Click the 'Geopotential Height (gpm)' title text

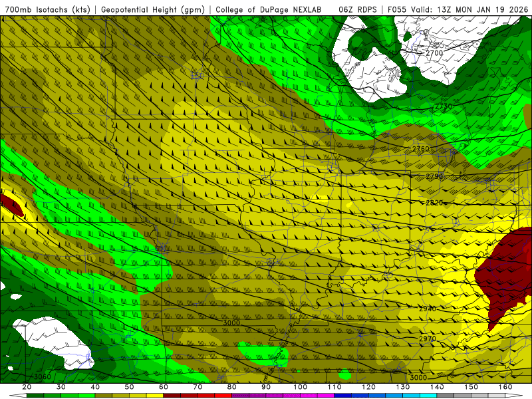[153, 9]
